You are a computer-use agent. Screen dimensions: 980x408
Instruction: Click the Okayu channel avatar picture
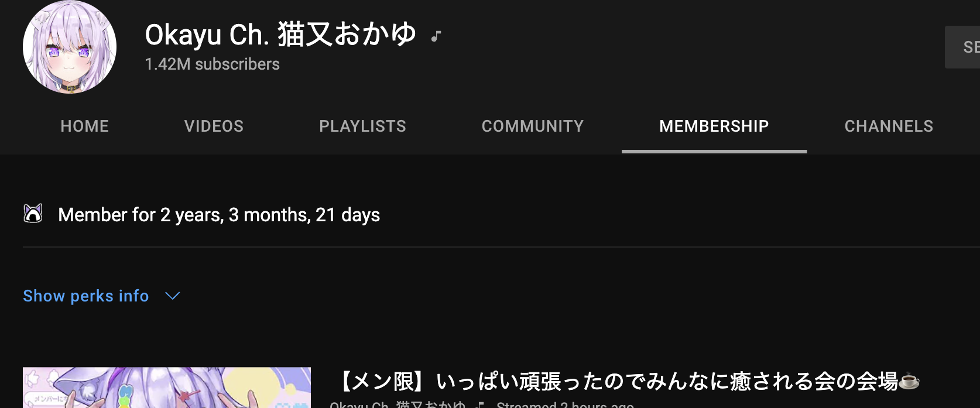70,47
